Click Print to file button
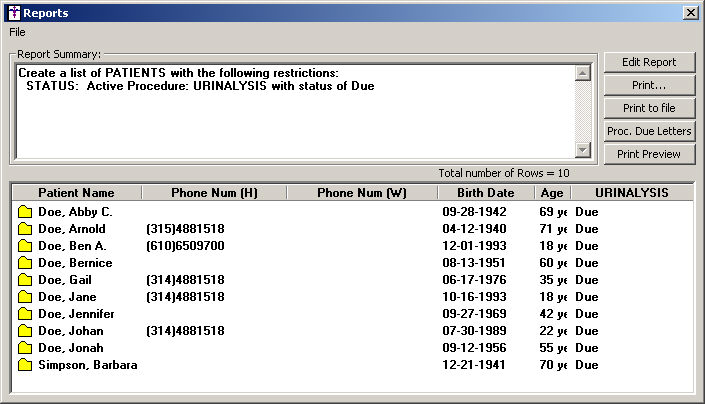 pyautogui.click(x=649, y=108)
